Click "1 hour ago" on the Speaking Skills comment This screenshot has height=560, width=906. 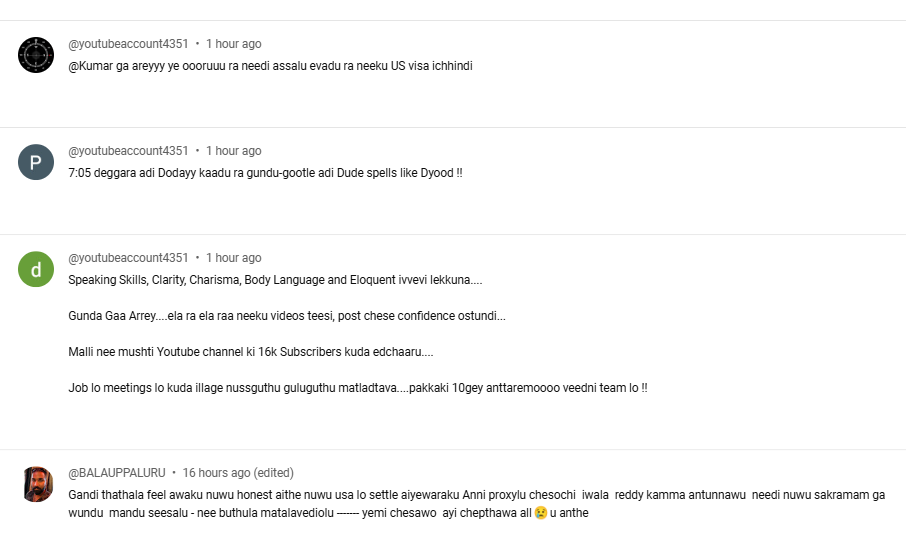[234, 258]
